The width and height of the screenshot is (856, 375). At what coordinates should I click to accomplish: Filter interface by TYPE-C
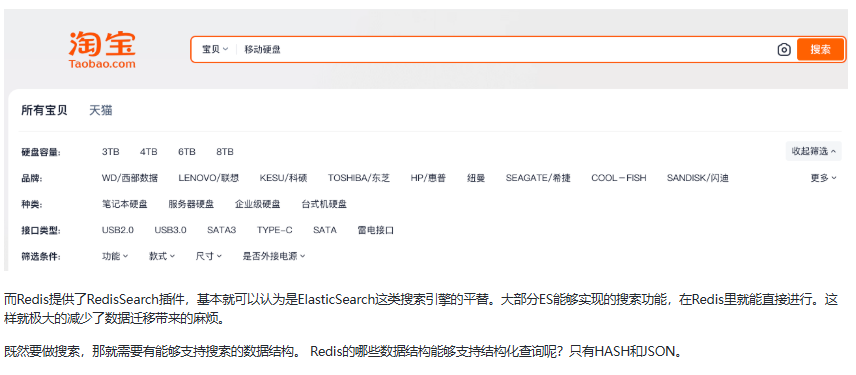pos(275,230)
